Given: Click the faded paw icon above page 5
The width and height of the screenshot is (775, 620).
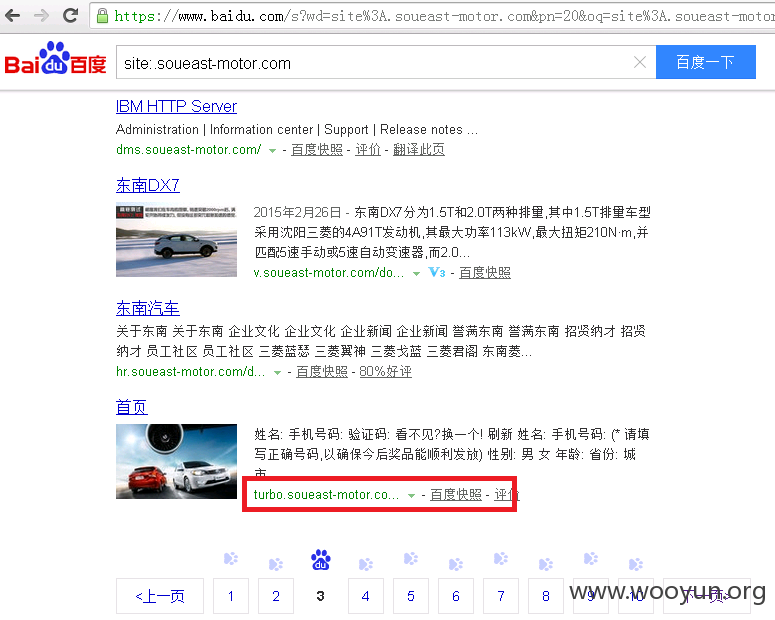Looking at the screenshot, I should [x=411, y=559].
